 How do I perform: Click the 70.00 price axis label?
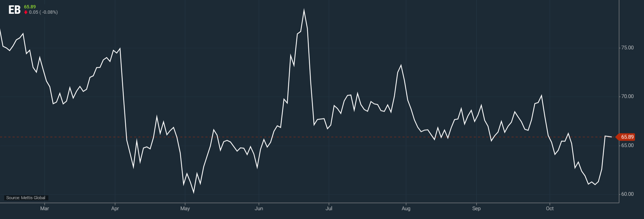[627, 97]
